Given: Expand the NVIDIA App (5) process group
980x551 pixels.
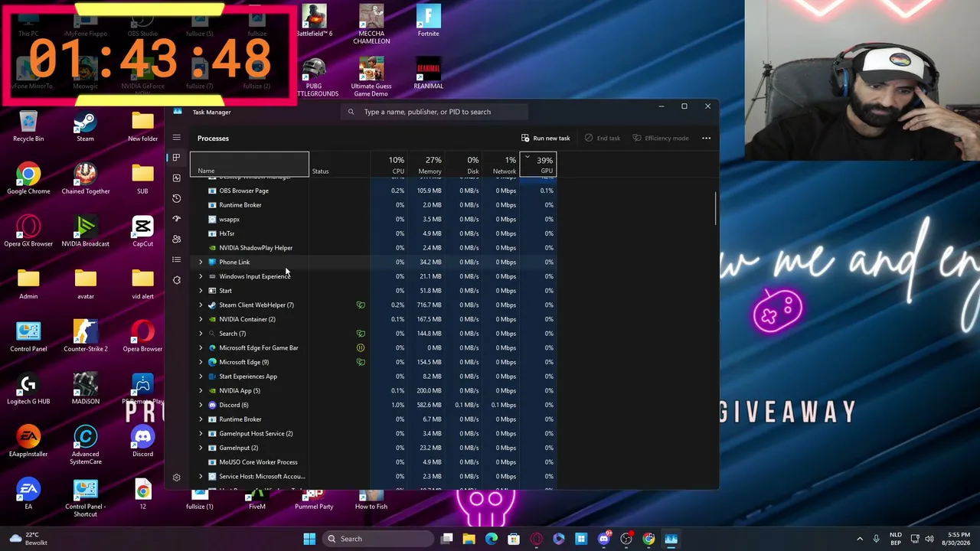Looking at the screenshot, I should (201, 390).
